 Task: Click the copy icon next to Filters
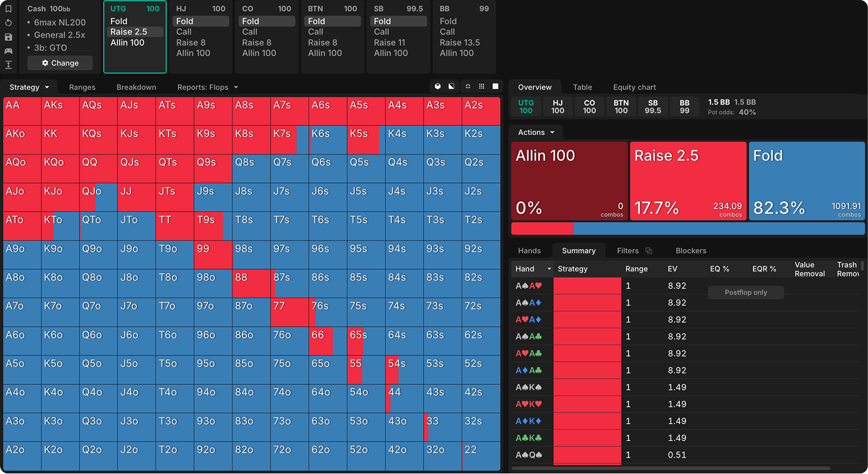pyautogui.click(x=649, y=251)
